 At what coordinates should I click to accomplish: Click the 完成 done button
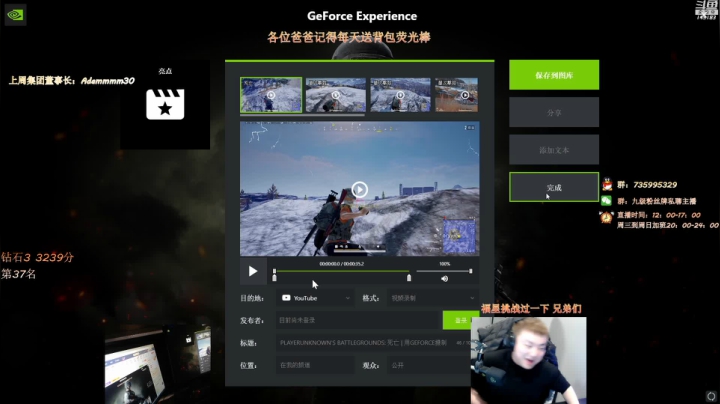coord(554,187)
